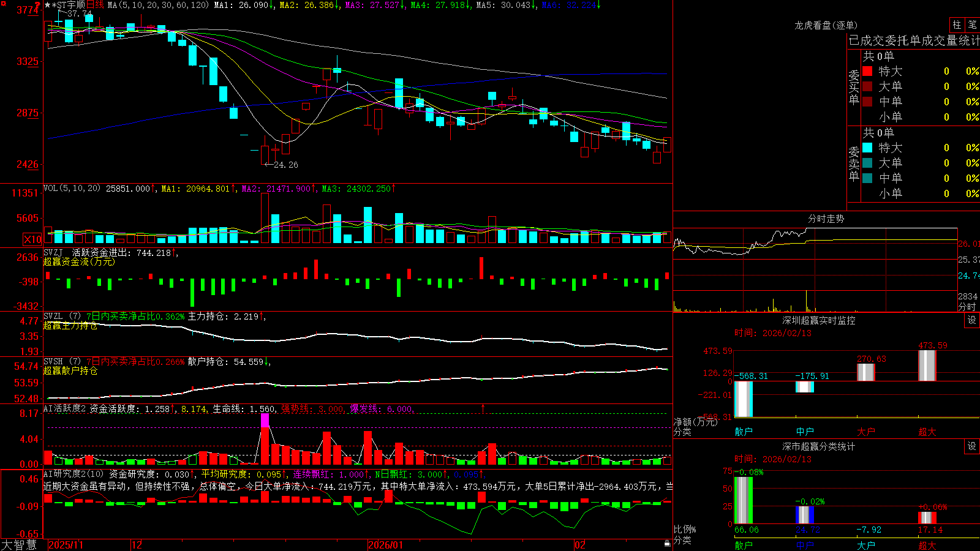The width and height of the screenshot is (980, 551).
Task: Click the lock icon at chart bottom-right
Action: [x=668, y=543]
